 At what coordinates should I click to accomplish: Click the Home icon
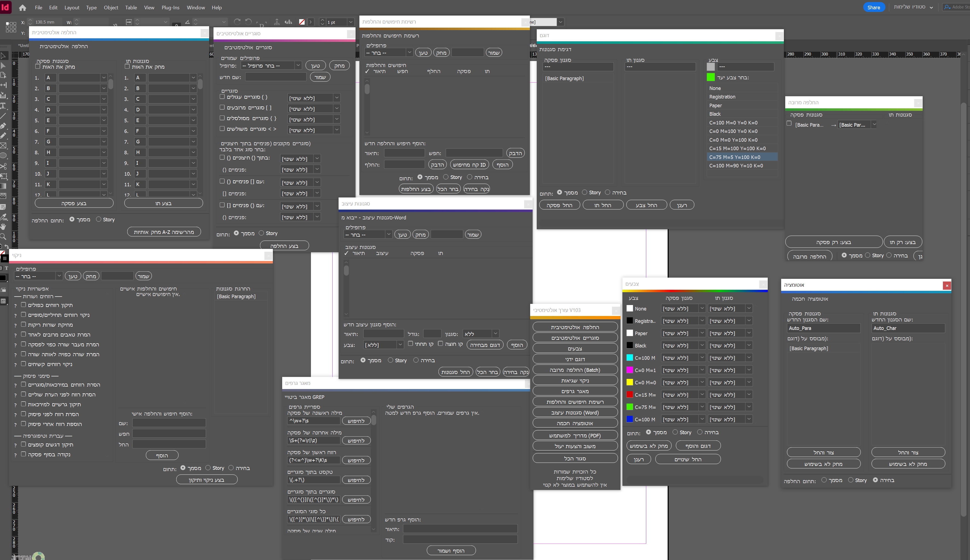click(22, 7)
